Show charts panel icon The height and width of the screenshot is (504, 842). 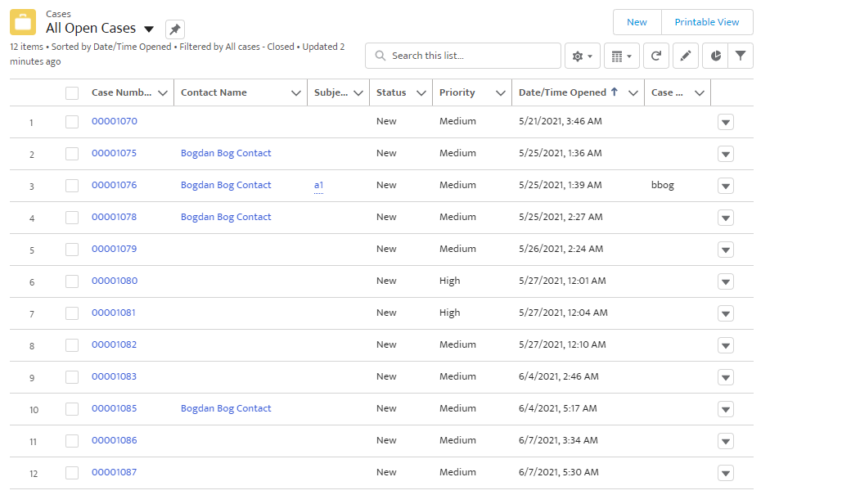click(715, 56)
